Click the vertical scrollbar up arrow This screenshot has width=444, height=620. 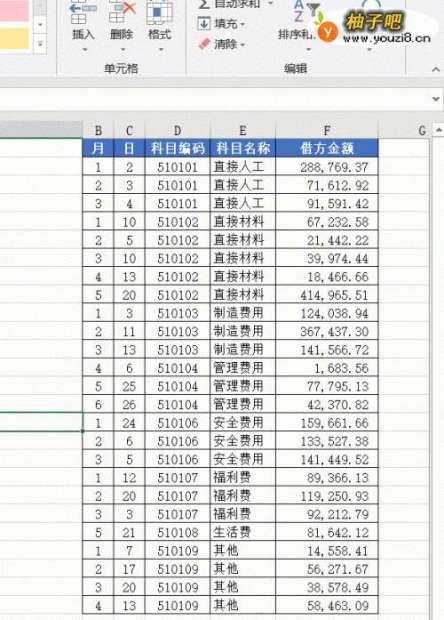438,130
